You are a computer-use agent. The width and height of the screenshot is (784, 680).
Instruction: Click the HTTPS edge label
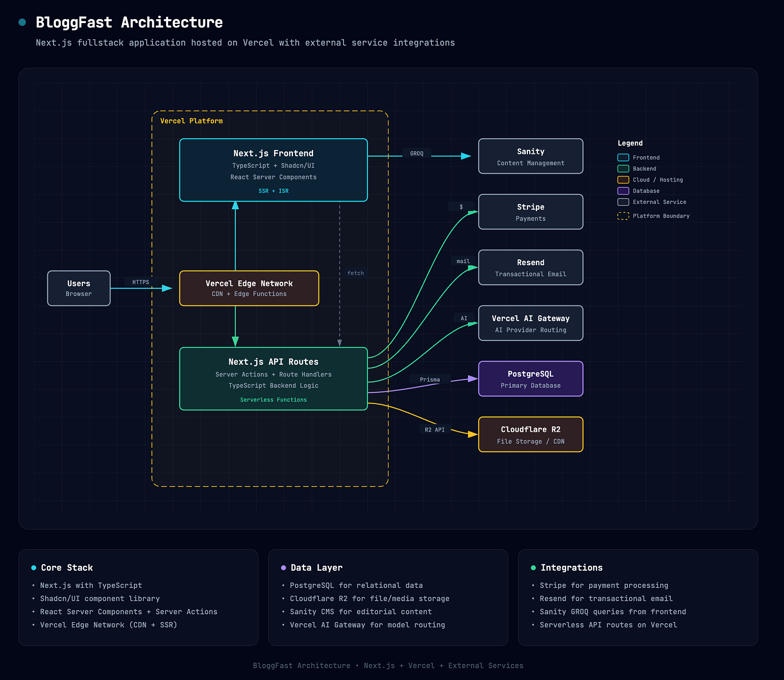[x=141, y=282]
